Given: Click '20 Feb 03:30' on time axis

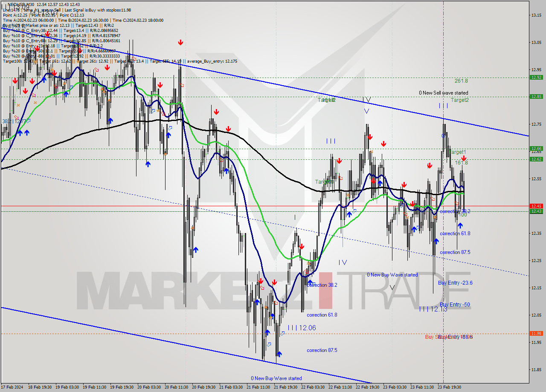Looking at the screenshot, I should [x=149, y=387].
